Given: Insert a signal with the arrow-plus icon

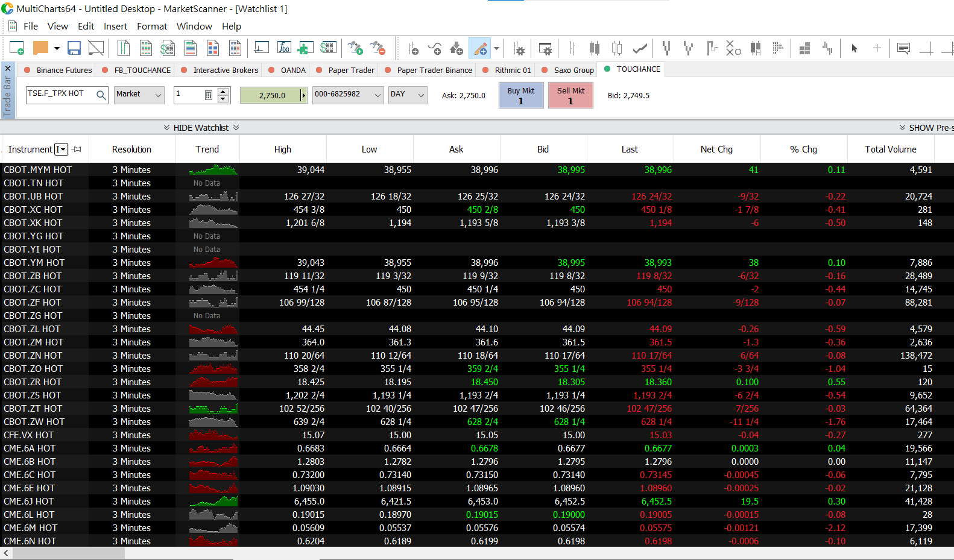Looking at the screenshot, I should (x=456, y=48).
